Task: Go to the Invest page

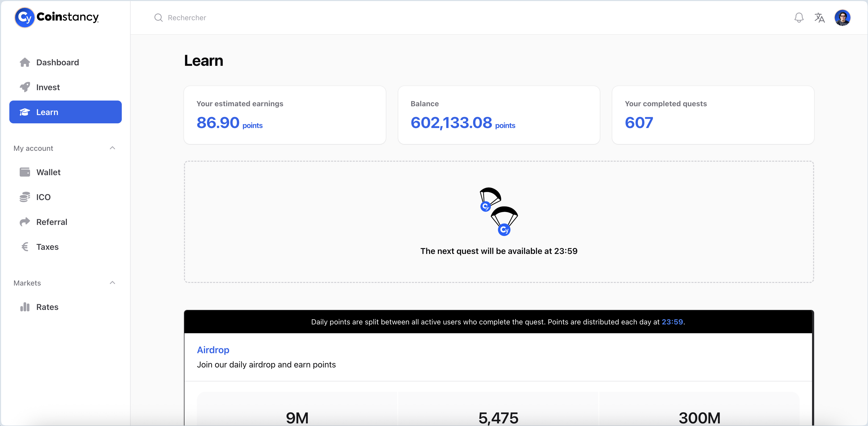Action: 48,87
